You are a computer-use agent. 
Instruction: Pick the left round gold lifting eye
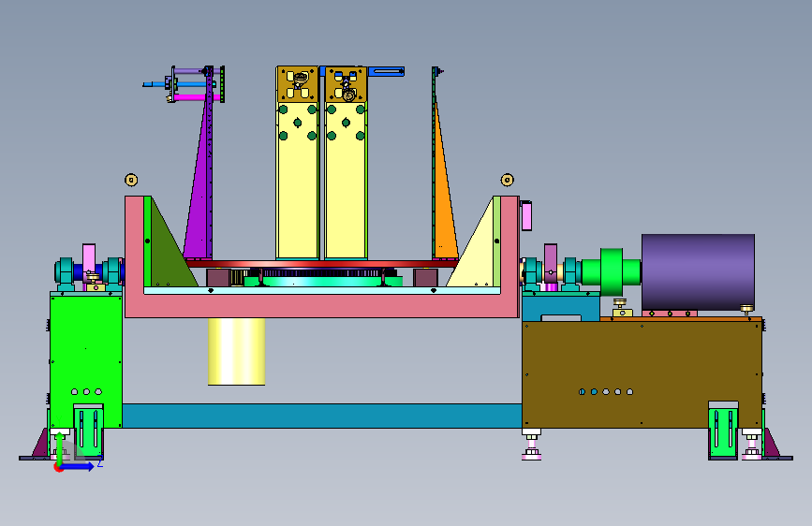click(131, 180)
